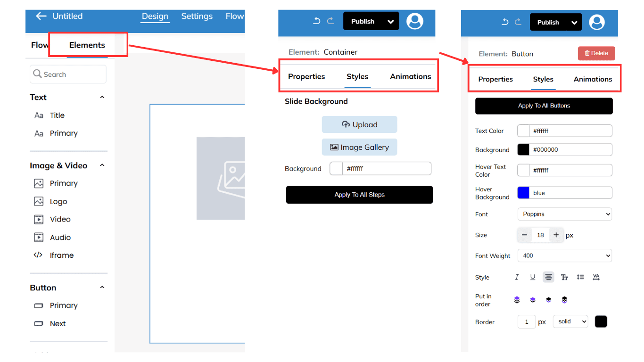Screen dimensions: 644x362
Task: Click the text size Tt icon
Action: [x=564, y=277]
